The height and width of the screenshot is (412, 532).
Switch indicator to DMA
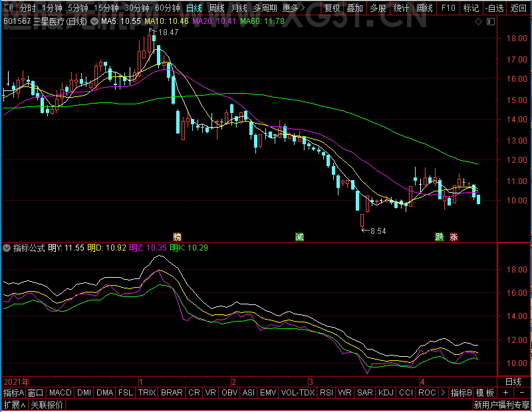[x=105, y=393]
